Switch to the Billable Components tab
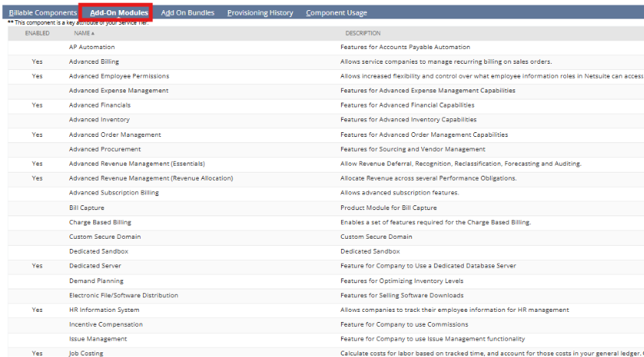The image size is (644, 357). pos(43,12)
